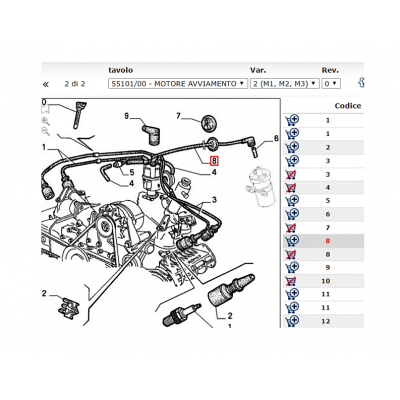Click crossed-out cart icon for code 4
The width and height of the screenshot is (400, 400).
(x=291, y=188)
